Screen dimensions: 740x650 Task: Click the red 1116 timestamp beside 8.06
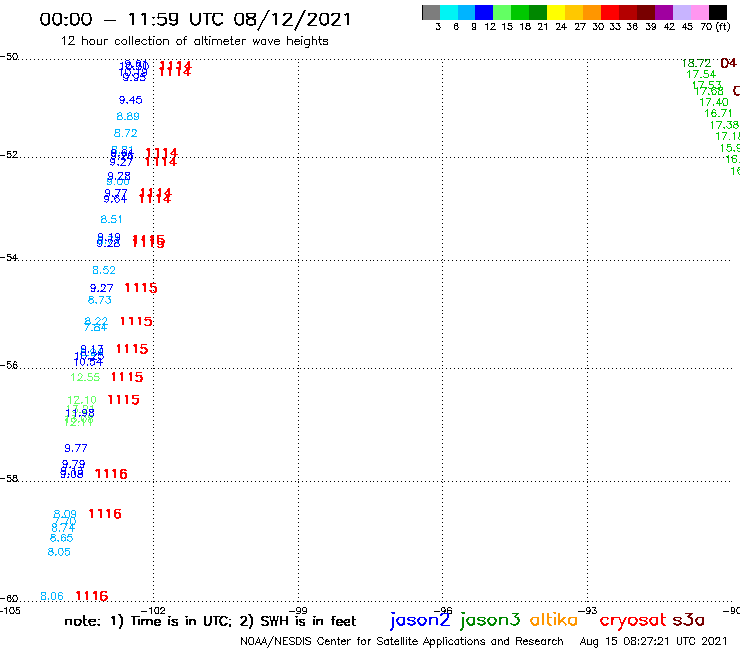click(x=92, y=596)
